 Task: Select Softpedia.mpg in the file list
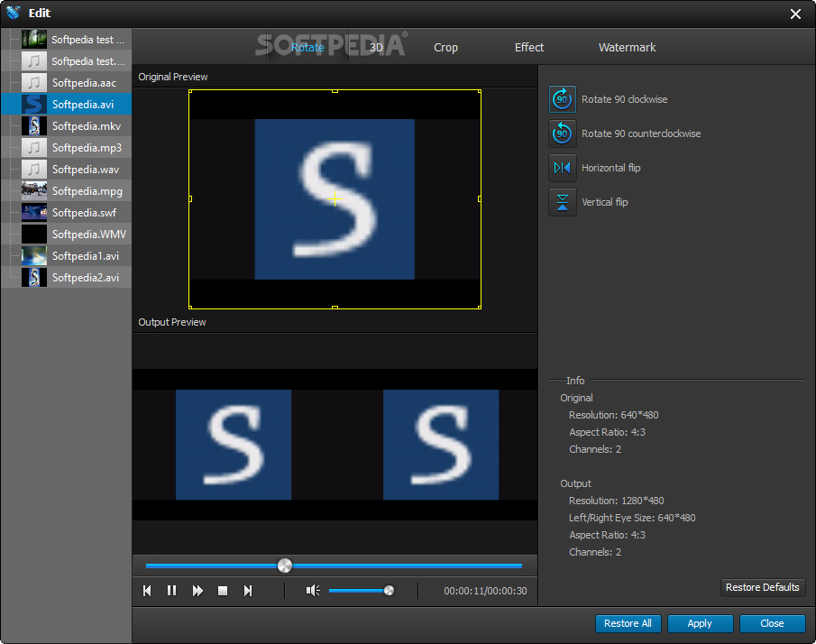coord(66,191)
